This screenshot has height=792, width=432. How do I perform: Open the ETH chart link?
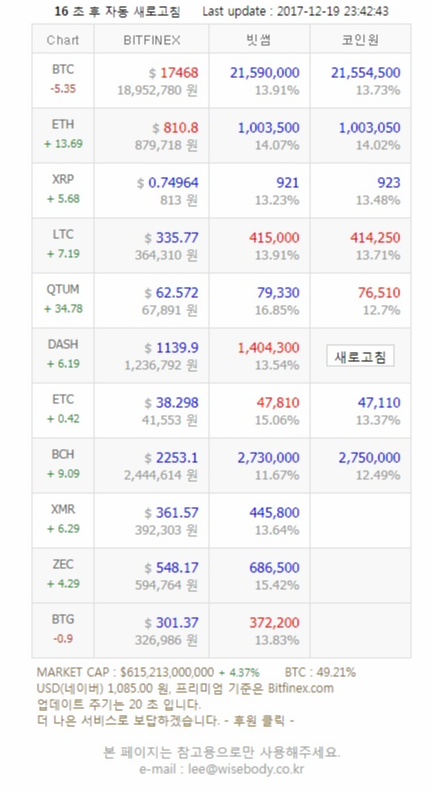pos(63,124)
